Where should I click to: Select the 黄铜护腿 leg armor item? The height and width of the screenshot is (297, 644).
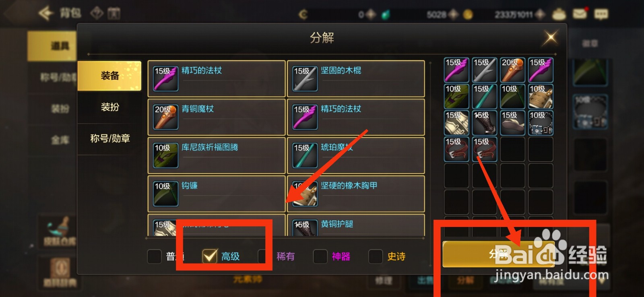pos(356,225)
